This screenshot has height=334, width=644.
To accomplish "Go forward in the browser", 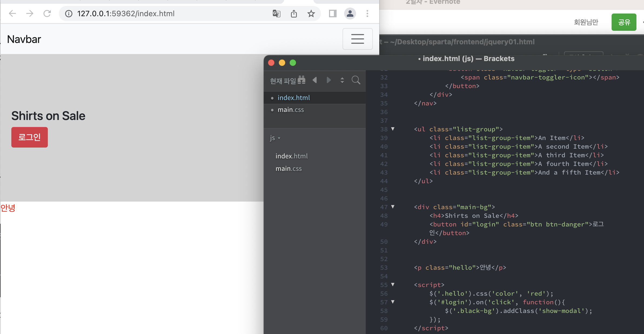I will point(30,14).
